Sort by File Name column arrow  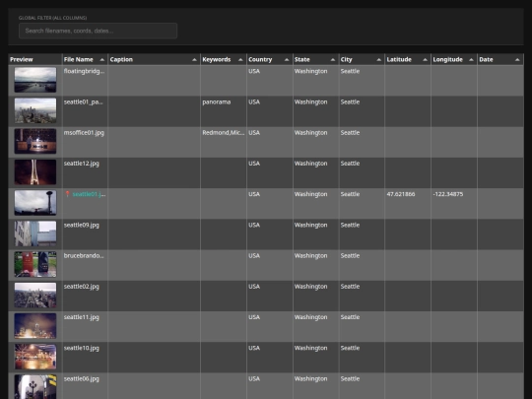[x=102, y=60]
